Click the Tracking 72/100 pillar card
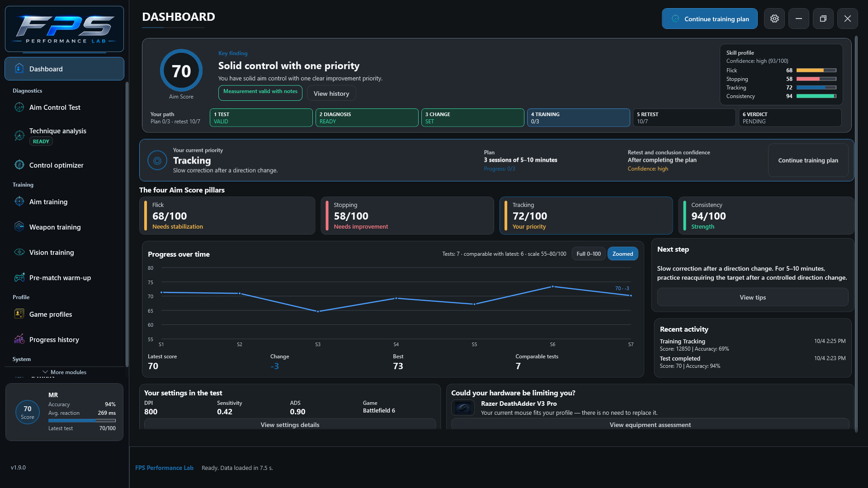Viewport: 868px width, 488px height. point(586,216)
